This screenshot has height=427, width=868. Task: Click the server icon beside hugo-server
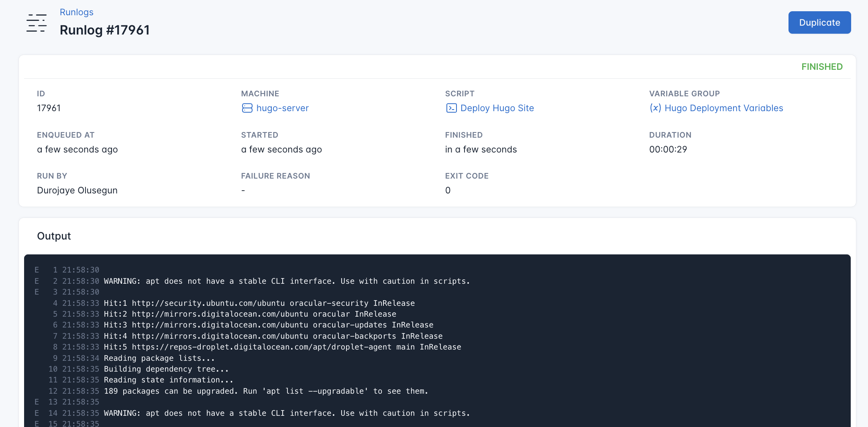tap(247, 108)
